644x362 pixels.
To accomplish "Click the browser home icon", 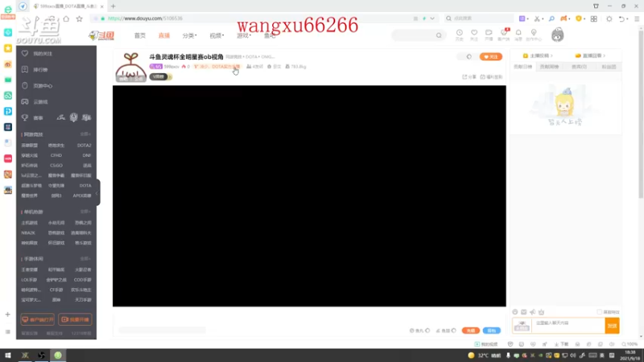I will coord(66,19).
